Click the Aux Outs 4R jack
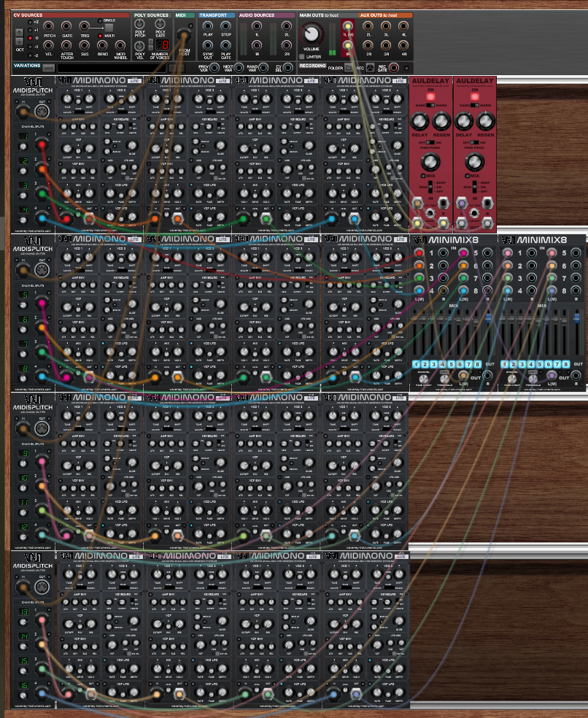 [403, 45]
